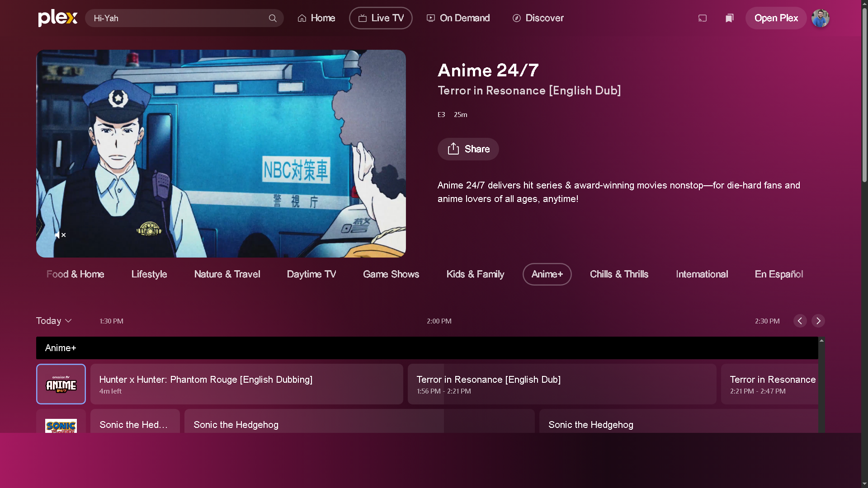This screenshot has width=868, height=488.
Task: Select the Nature & Travel category
Action: [x=227, y=274]
